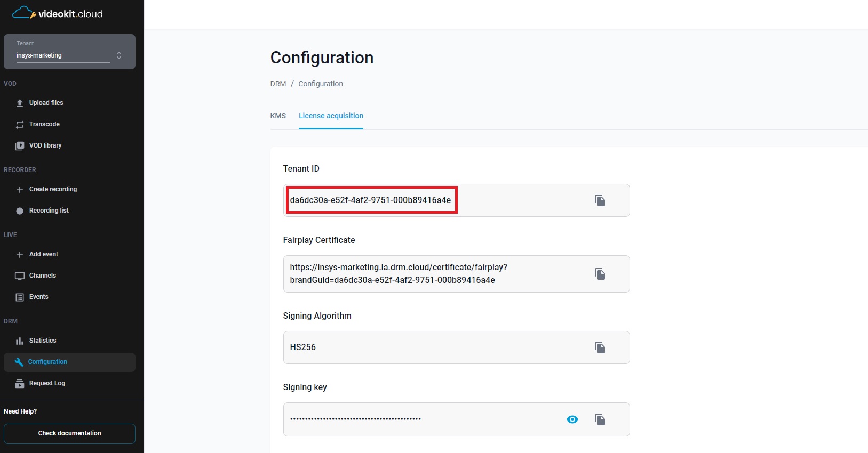The height and width of the screenshot is (453, 868).
Task: Switch to the KMS tab
Action: pos(278,116)
